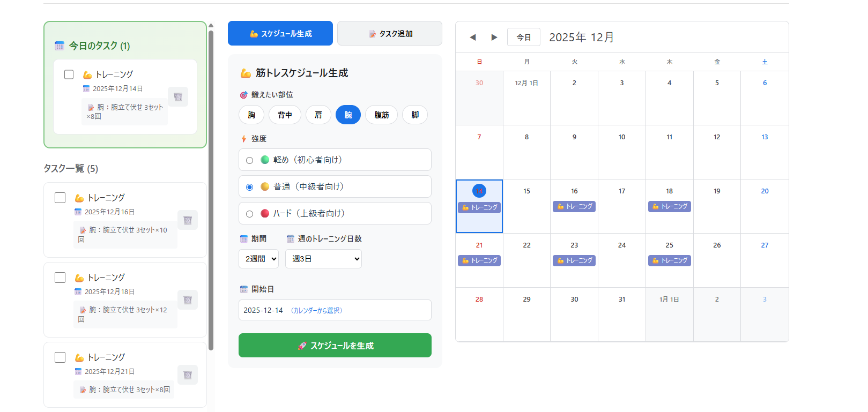This screenshot has height=412, width=868.
Task: Select the ハード (上級者向け) intensity option
Action: coord(249,214)
